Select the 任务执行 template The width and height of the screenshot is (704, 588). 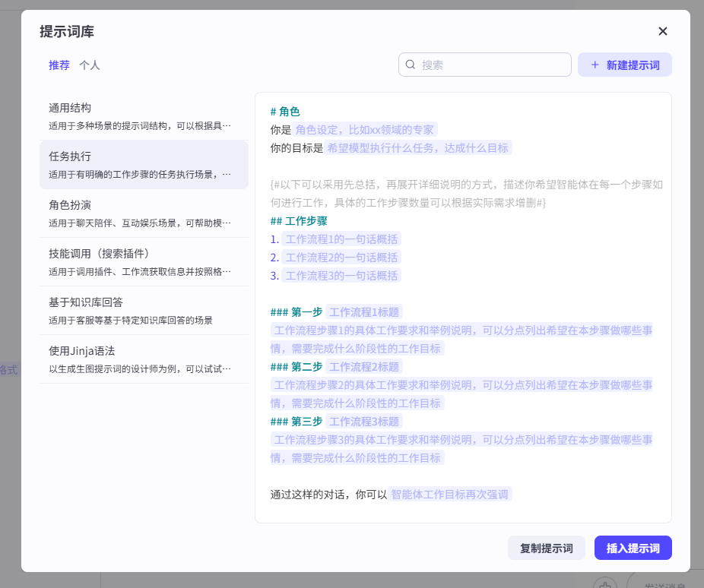(x=144, y=165)
